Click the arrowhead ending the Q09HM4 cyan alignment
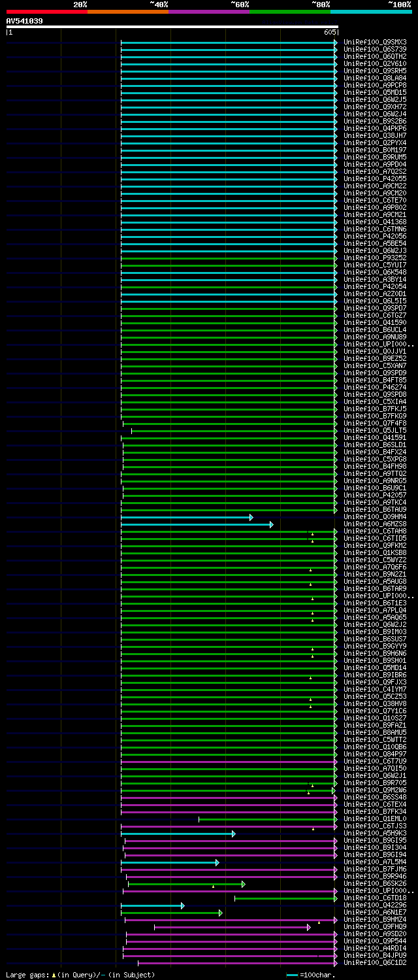 (251, 517)
